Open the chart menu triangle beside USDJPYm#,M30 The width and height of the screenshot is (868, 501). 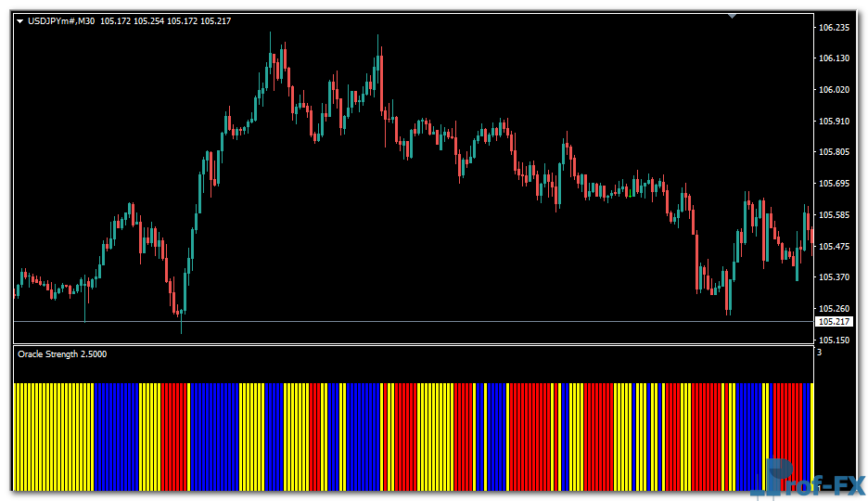coord(20,20)
